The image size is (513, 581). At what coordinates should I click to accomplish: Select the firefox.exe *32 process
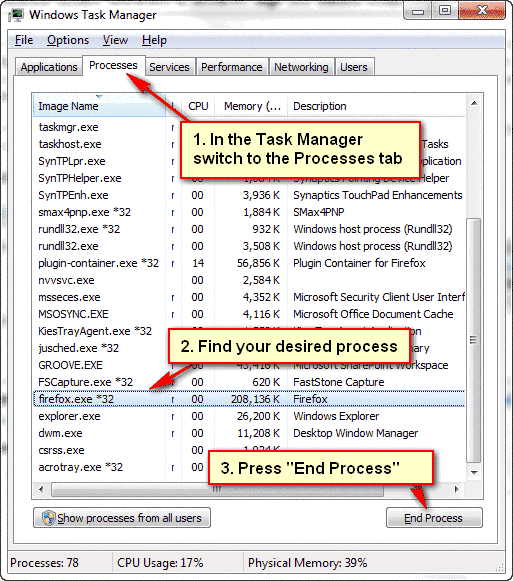pos(249,399)
